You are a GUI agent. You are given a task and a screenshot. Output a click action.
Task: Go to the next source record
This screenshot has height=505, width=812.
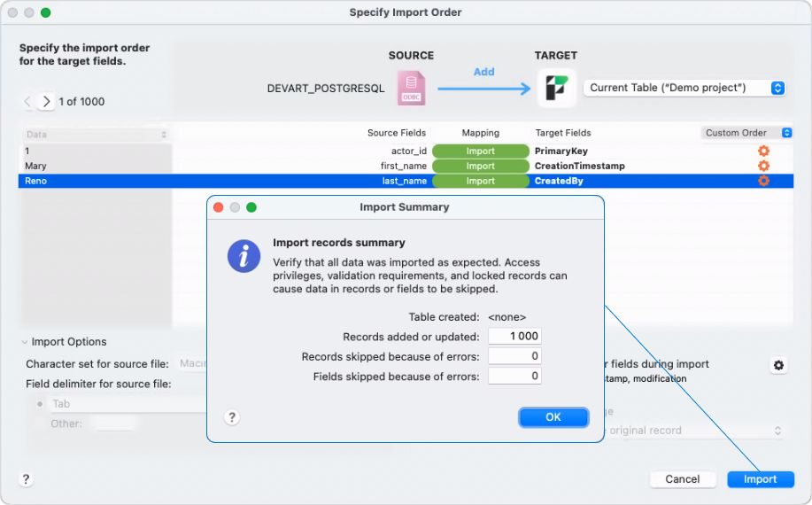pos(46,102)
